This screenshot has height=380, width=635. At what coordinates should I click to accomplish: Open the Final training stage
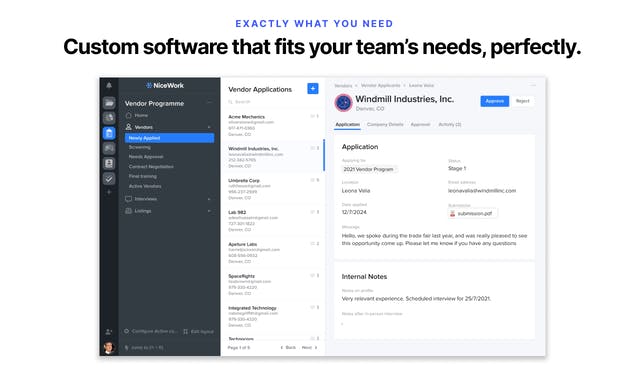[143, 176]
